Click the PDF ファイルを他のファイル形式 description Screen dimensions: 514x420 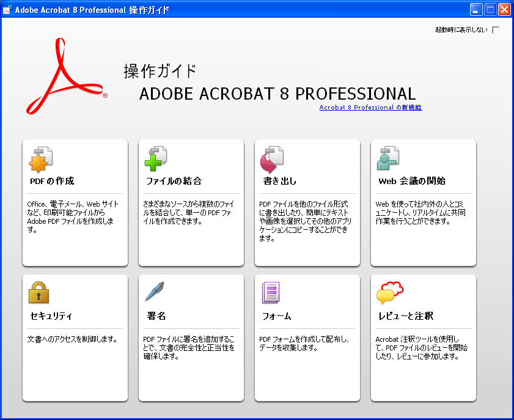305,221
